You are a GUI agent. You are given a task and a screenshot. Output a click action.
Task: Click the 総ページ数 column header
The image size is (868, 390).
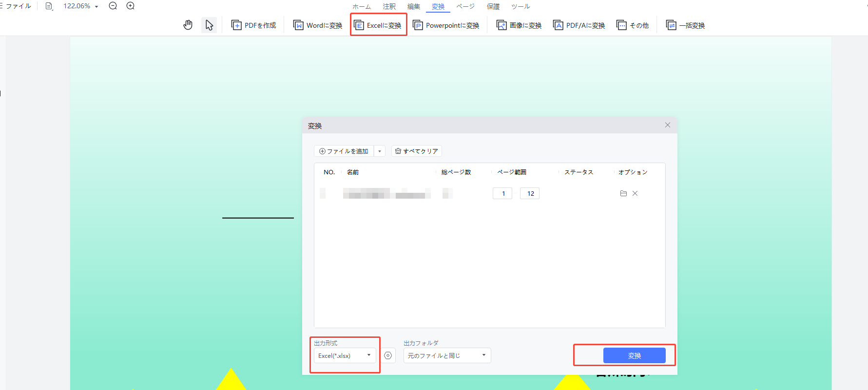(456, 172)
